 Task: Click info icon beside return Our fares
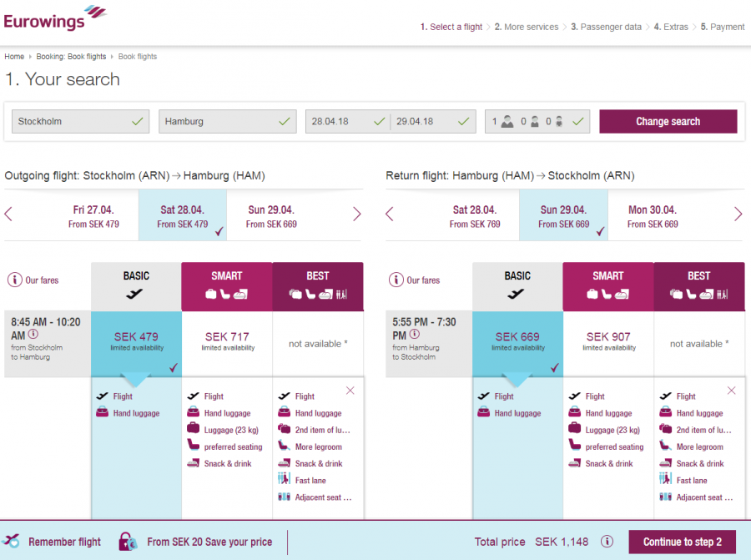point(396,280)
